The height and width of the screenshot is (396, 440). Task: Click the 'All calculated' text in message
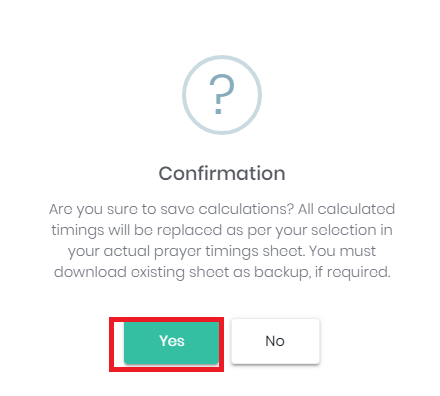tap(346, 209)
